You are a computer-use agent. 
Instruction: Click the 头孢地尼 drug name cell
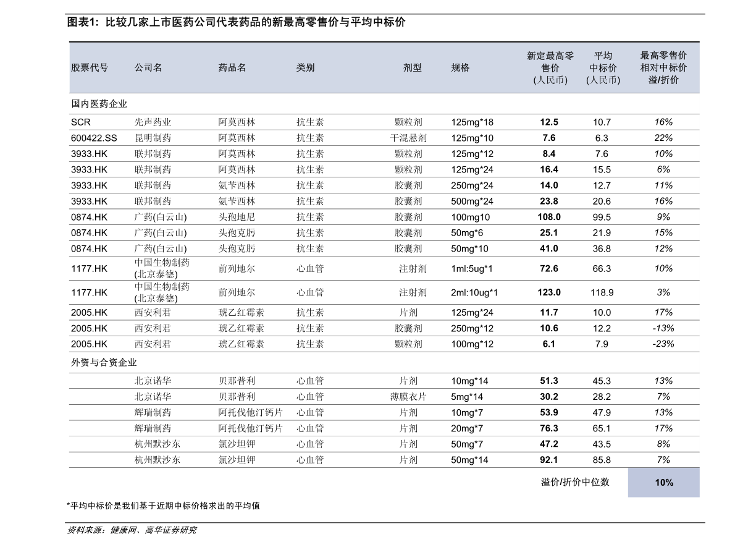(x=237, y=217)
